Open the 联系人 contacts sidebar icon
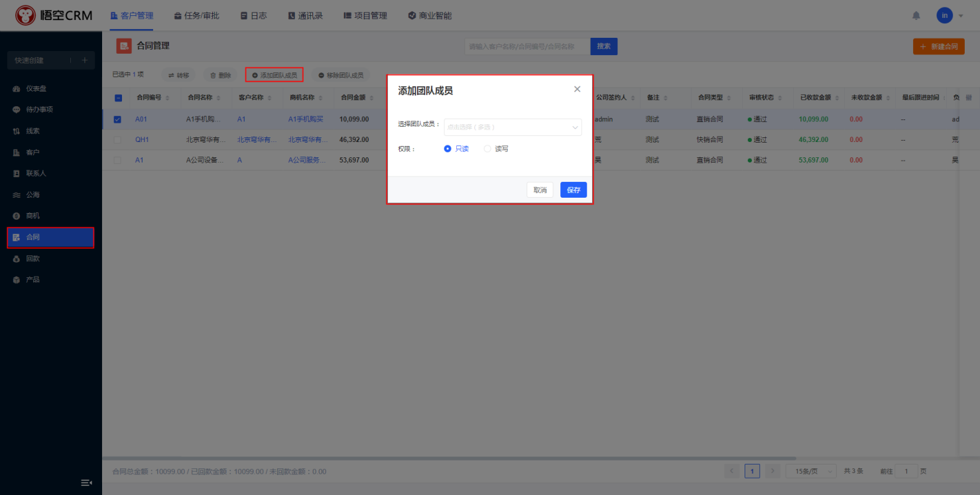 [17, 174]
